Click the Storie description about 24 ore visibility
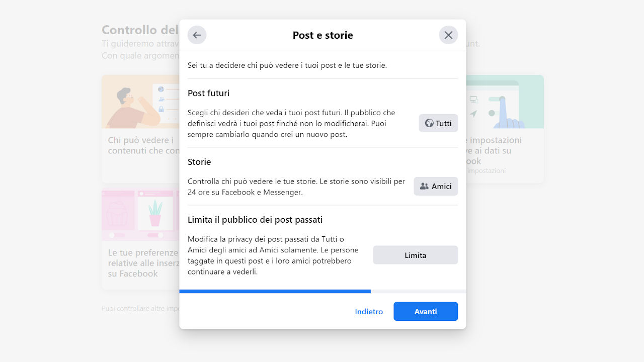Viewport: 644px width, 362px height. coord(296,187)
